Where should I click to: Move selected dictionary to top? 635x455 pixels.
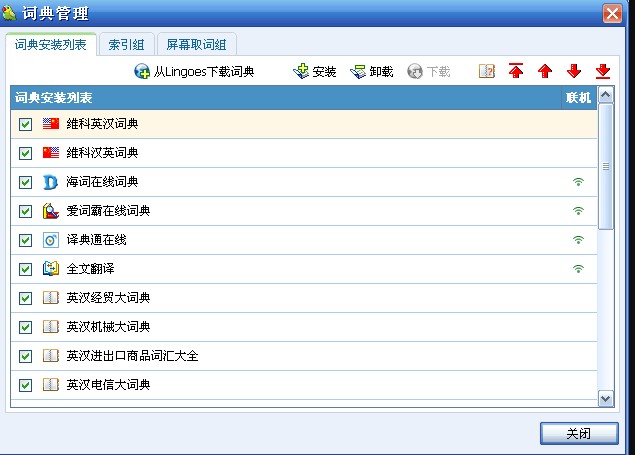click(x=516, y=71)
